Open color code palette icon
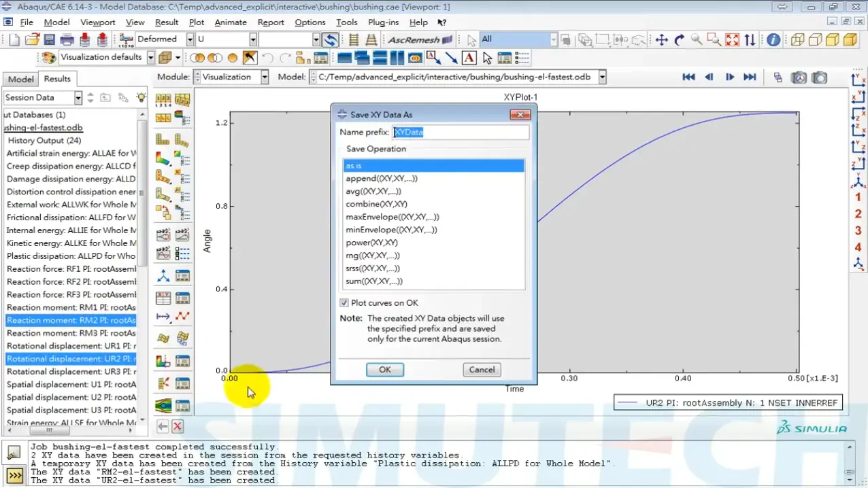The image size is (868, 488). [48, 58]
